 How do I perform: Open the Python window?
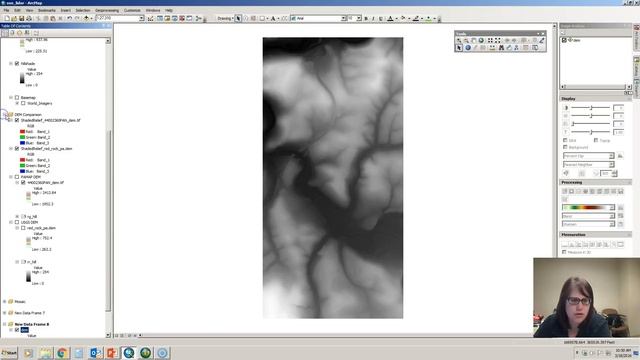pos(189,18)
